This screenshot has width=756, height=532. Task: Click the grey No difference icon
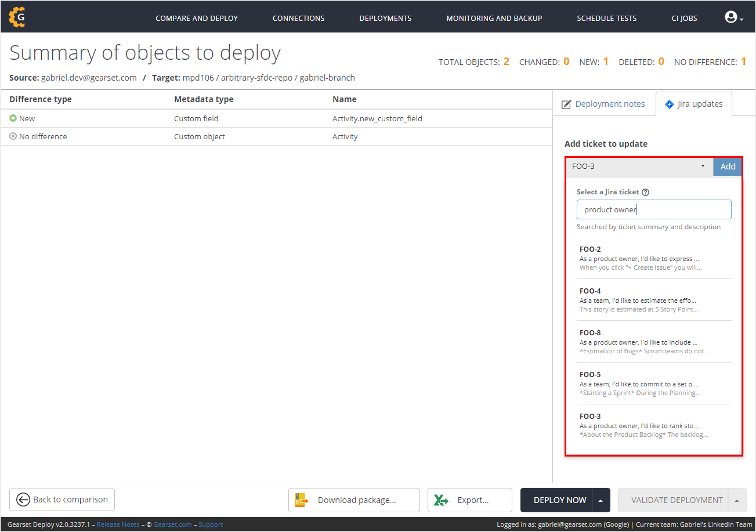point(13,136)
